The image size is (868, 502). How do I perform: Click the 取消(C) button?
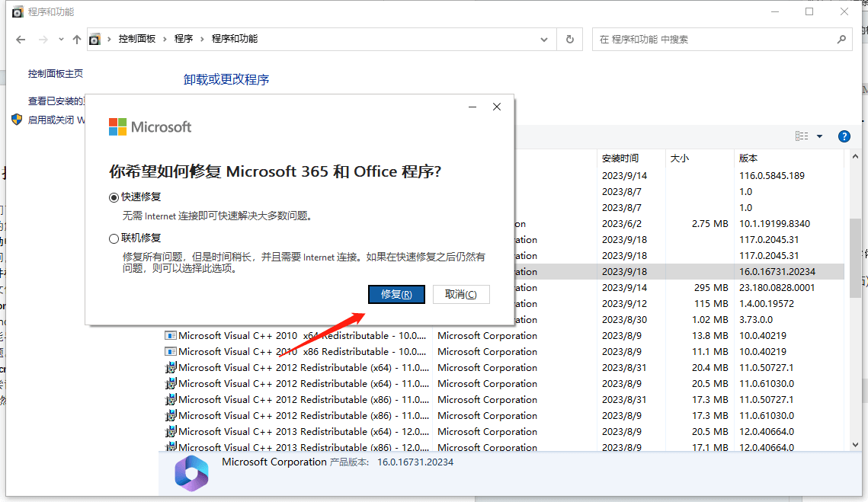(x=461, y=294)
